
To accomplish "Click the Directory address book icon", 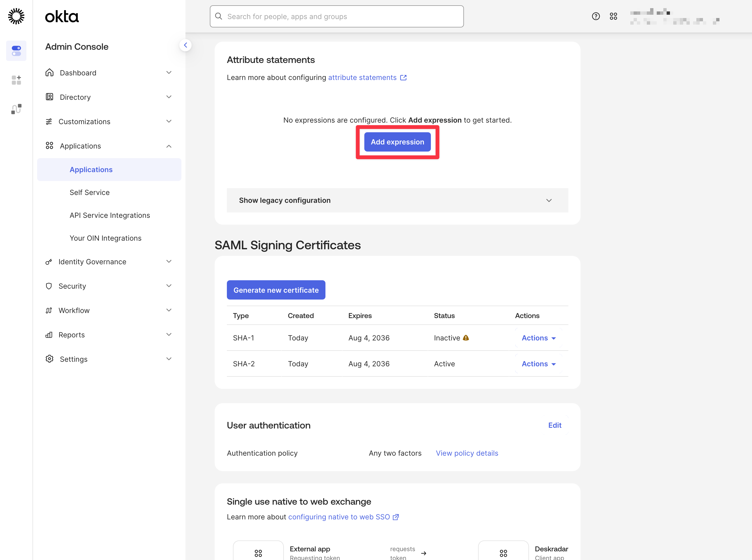I will click(x=50, y=97).
